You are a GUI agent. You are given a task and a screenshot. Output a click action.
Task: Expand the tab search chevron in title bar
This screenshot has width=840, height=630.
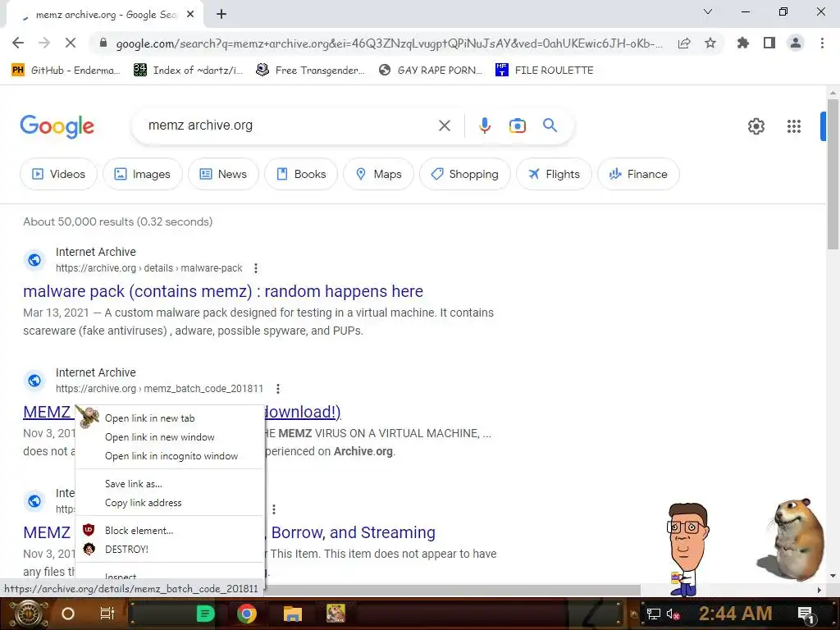(708, 11)
